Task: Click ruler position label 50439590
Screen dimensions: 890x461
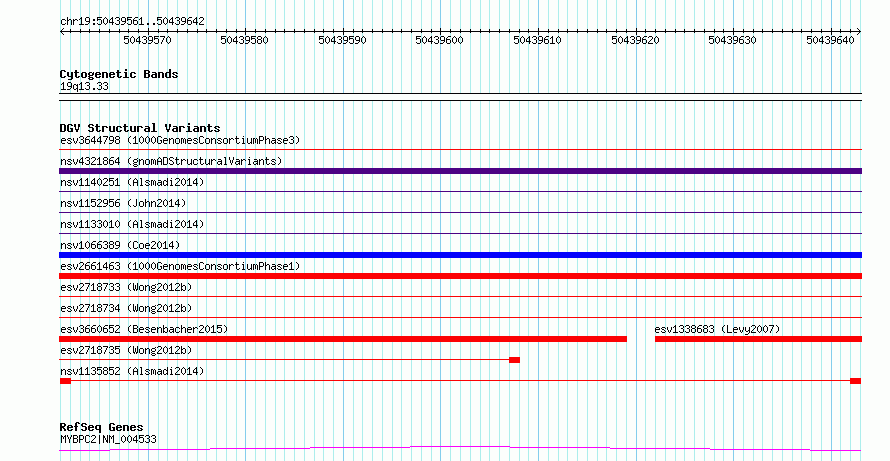Action: pos(342,40)
